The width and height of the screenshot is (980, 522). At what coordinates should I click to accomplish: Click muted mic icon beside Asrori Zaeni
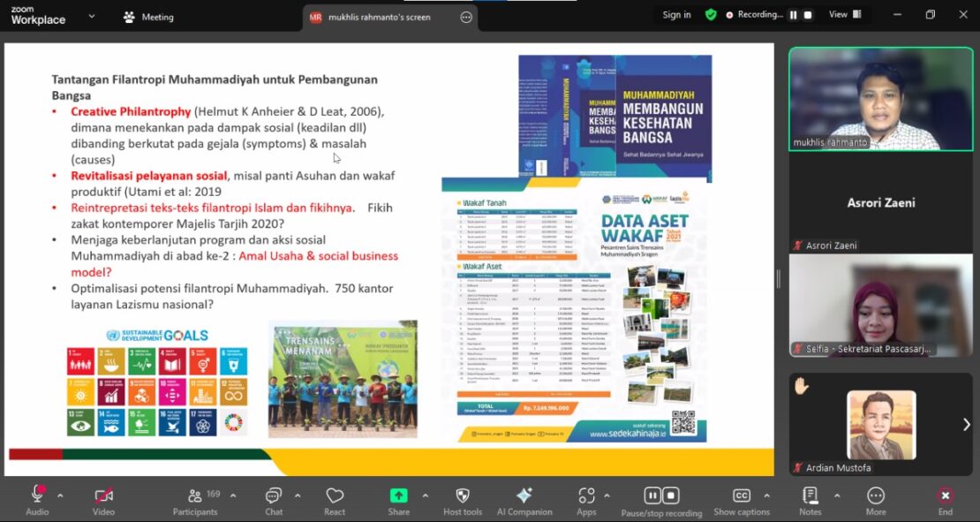point(798,246)
